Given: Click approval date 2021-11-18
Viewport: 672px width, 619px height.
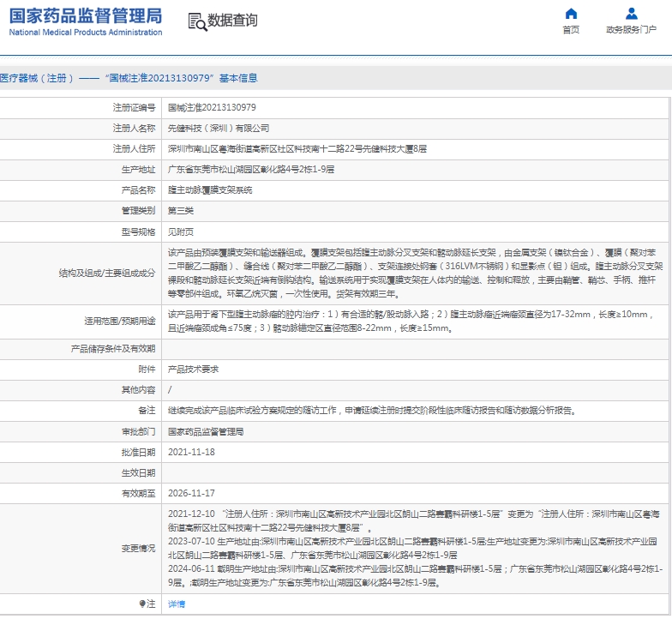Looking at the screenshot, I should point(191,453).
